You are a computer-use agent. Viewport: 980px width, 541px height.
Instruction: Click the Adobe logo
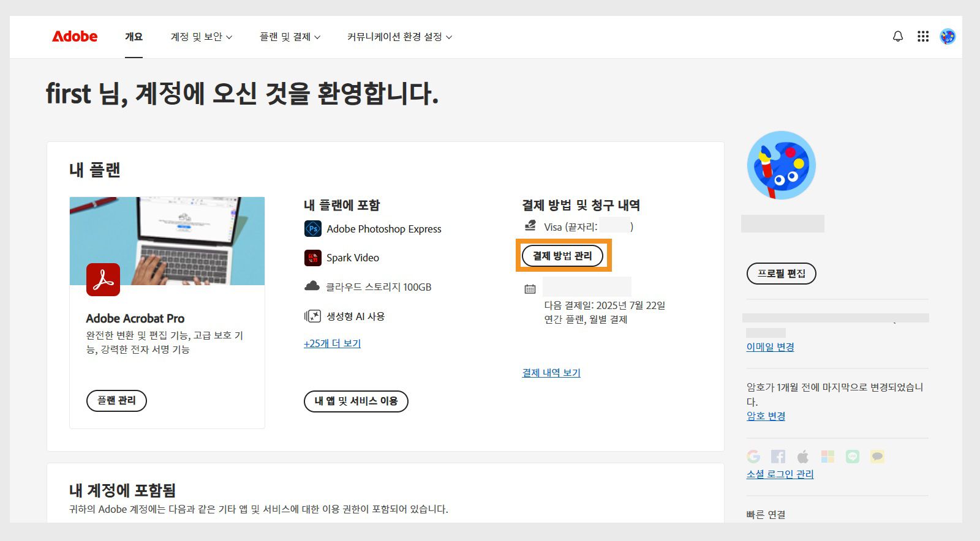pyautogui.click(x=75, y=36)
